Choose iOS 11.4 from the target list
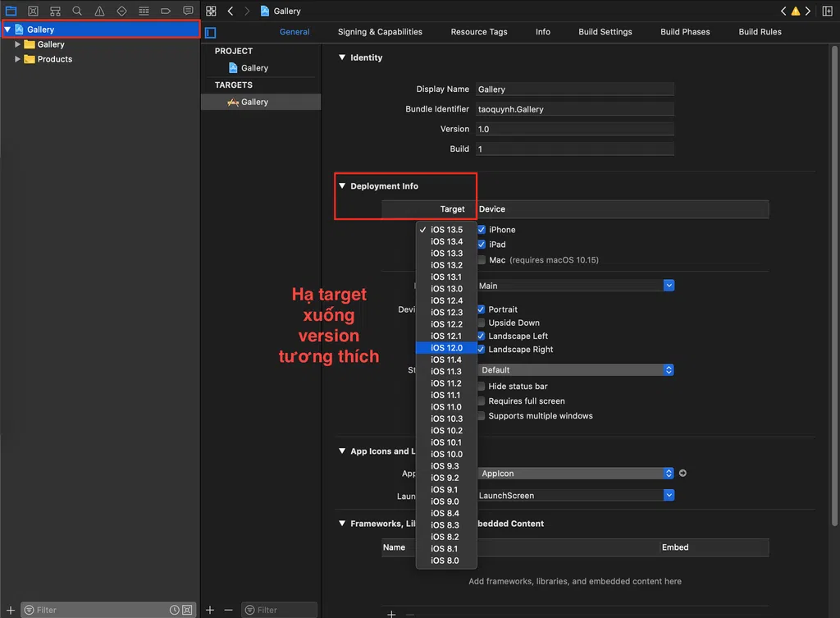This screenshot has width=840, height=618. pyautogui.click(x=446, y=359)
